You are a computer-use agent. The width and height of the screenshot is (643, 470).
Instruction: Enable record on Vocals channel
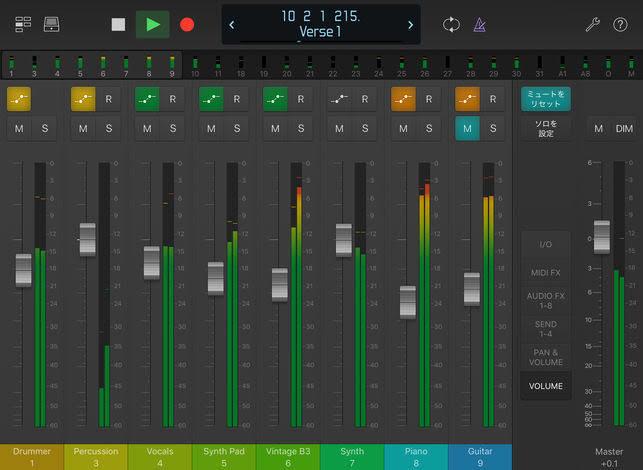click(x=172, y=99)
